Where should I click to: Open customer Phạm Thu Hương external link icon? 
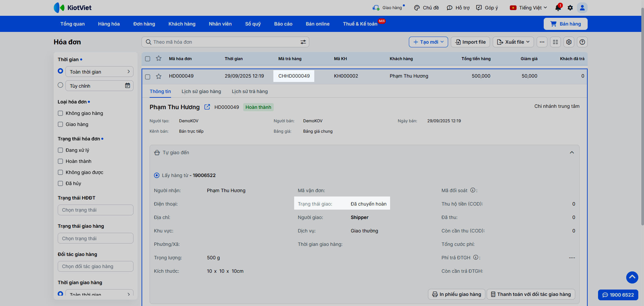point(207,107)
